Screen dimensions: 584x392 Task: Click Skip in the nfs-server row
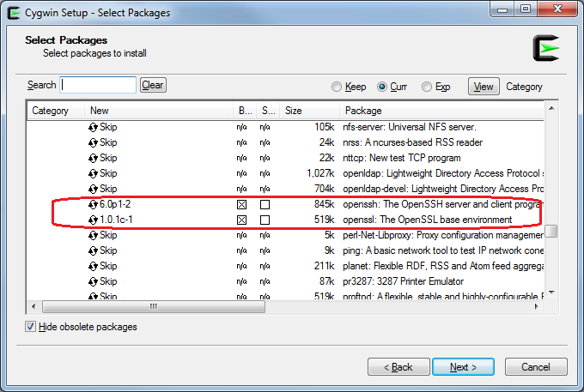point(108,127)
